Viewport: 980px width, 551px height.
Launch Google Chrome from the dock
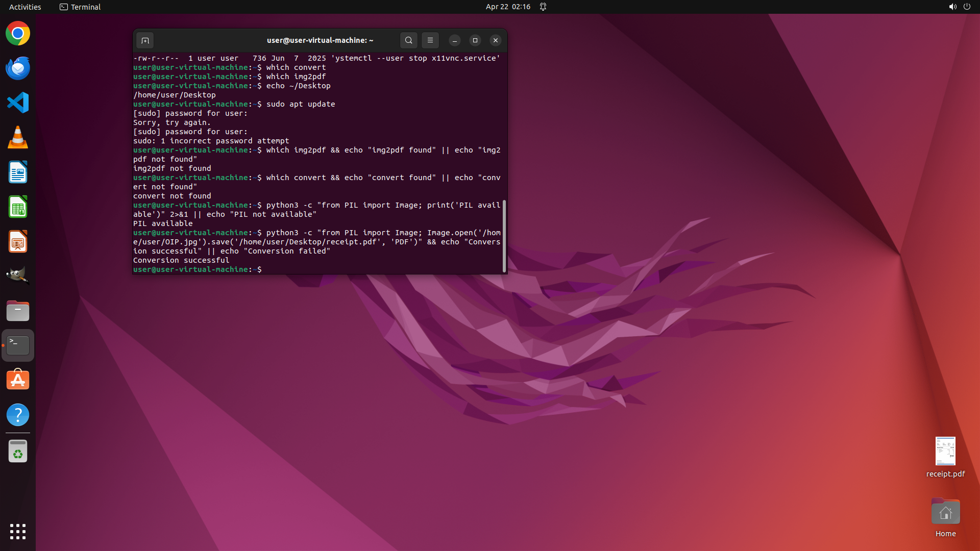(x=18, y=34)
